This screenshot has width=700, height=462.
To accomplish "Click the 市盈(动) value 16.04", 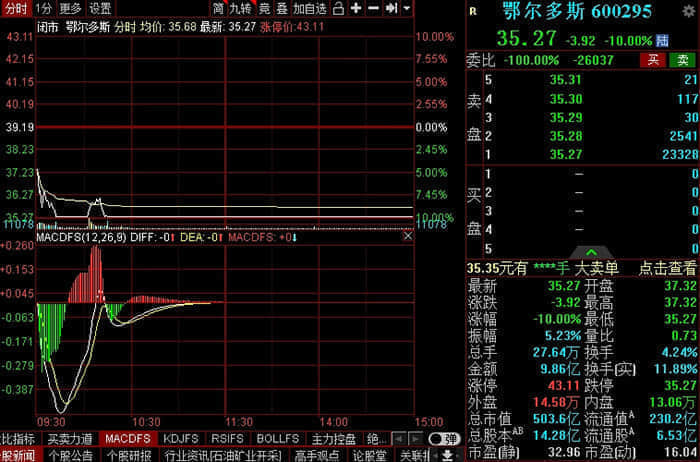I will [681, 452].
